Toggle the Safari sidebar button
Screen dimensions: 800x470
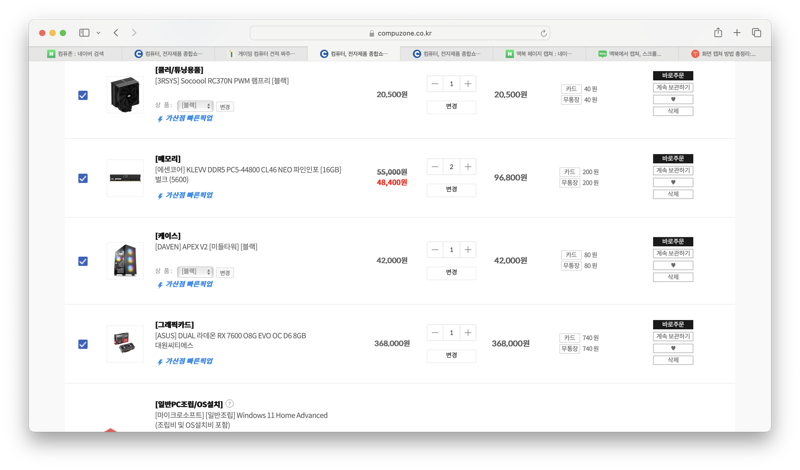tap(84, 33)
